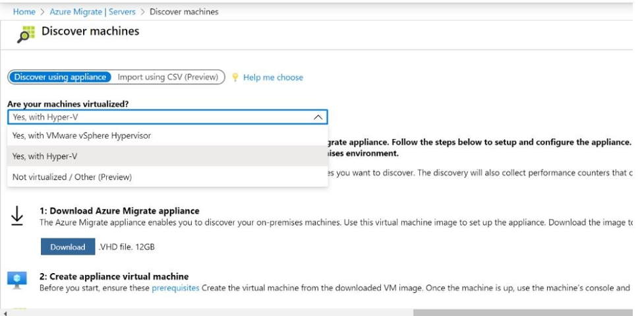Click the 'Discover machines' page title
The width and height of the screenshot is (644, 316).
[x=90, y=31]
